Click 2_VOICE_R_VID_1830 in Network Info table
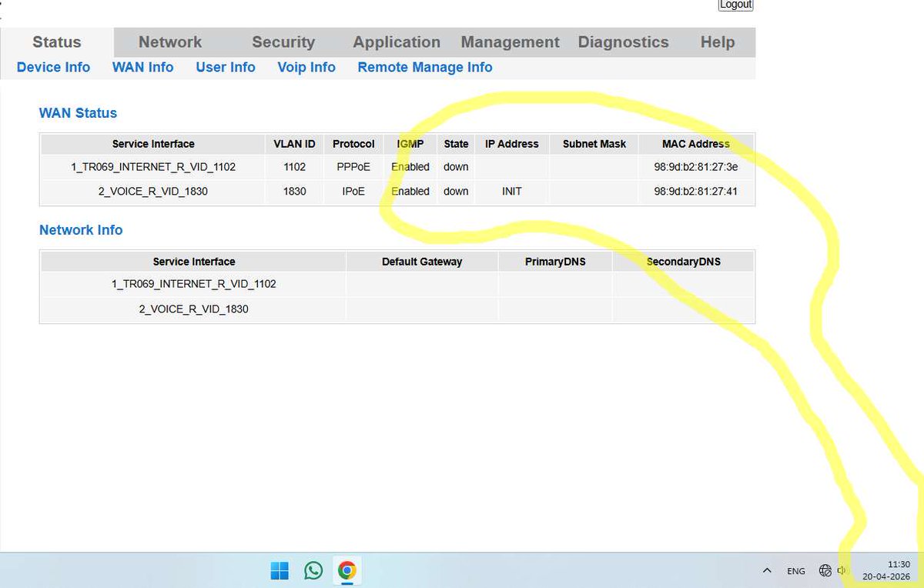Screen dimensions: 924x588 pos(194,309)
